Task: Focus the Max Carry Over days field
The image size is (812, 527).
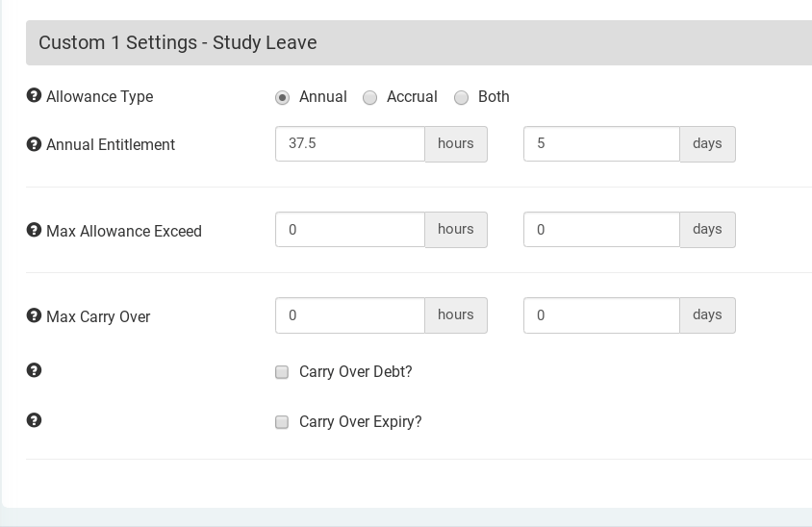Action: point(601,315)
